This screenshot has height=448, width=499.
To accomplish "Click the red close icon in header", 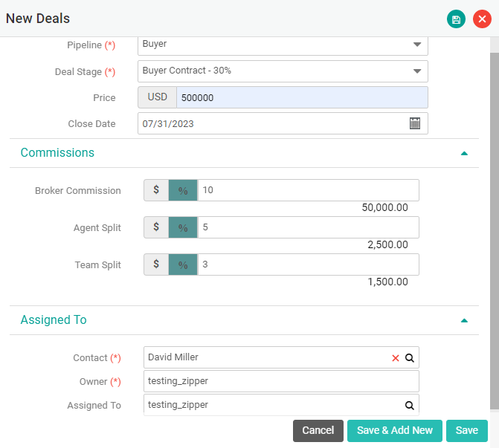I will click(x=482, y=19).
